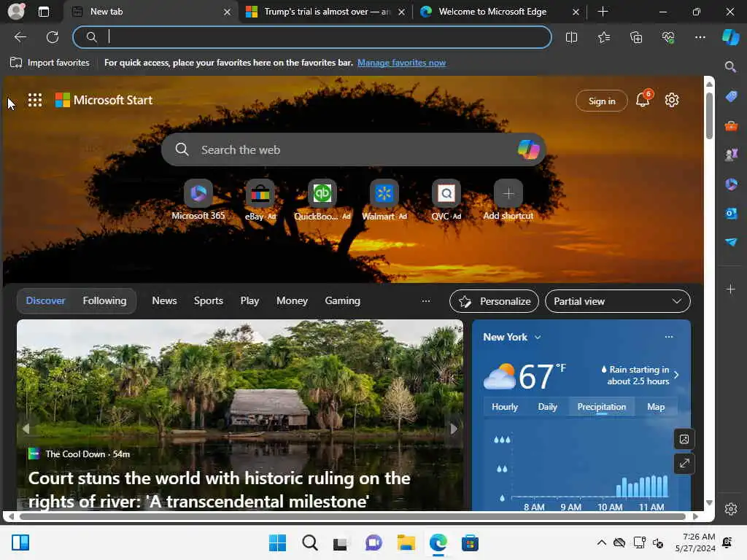
Task: Open sidebar settings gear at bottom
Action: click(x=731, y=509)
